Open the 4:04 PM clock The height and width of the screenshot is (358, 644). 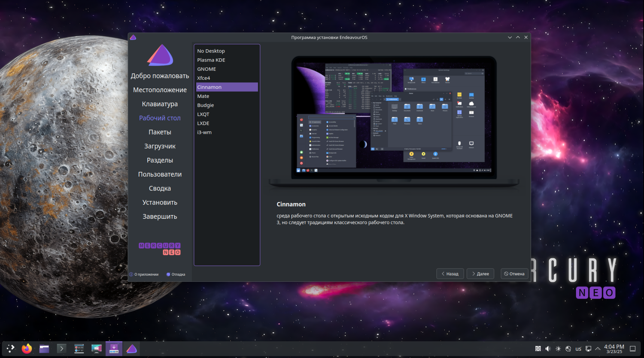(614, 349)
